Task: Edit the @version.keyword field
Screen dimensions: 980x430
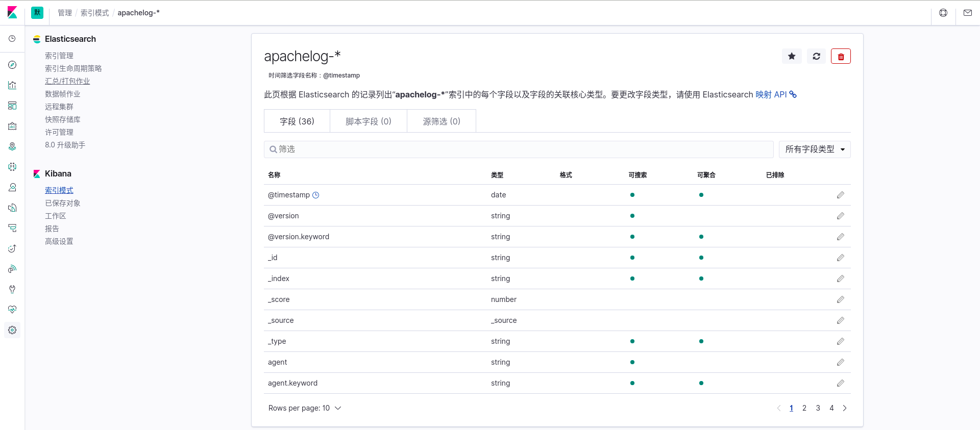Action: point(841,237)
